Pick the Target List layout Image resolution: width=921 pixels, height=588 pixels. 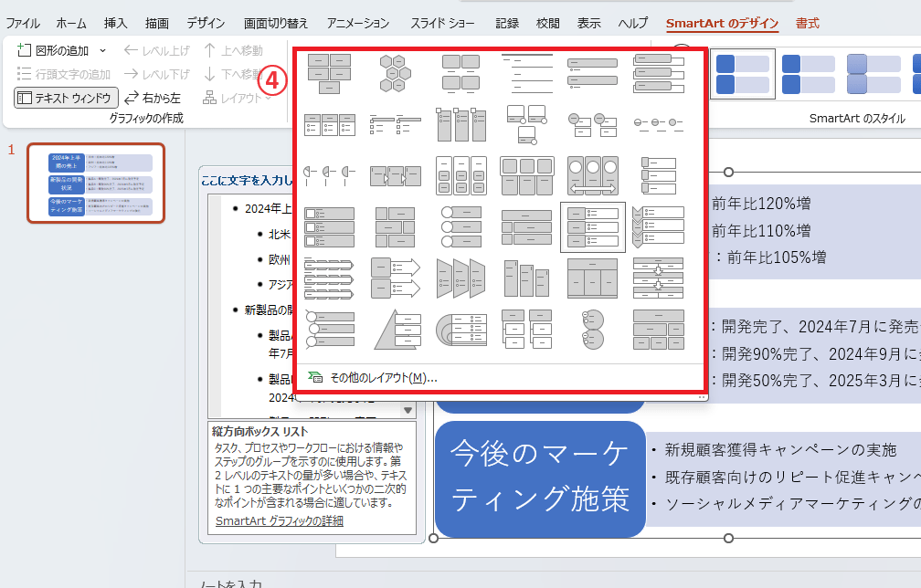(461, 330)
